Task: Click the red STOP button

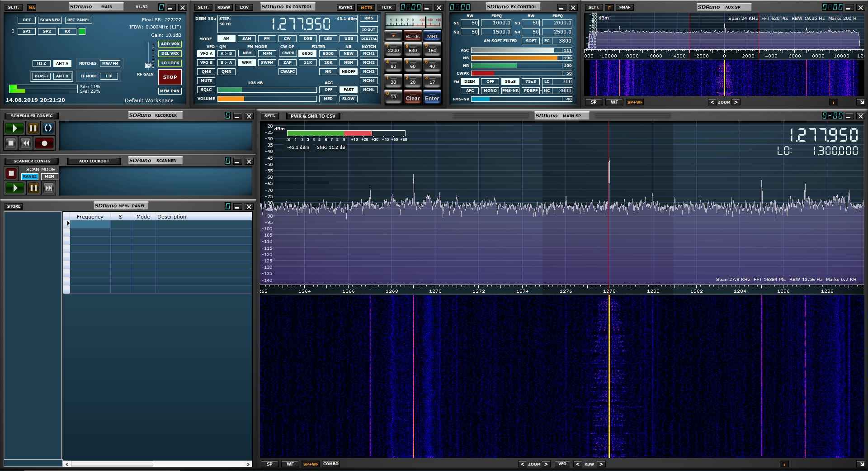Action: (x=170, y=77)
